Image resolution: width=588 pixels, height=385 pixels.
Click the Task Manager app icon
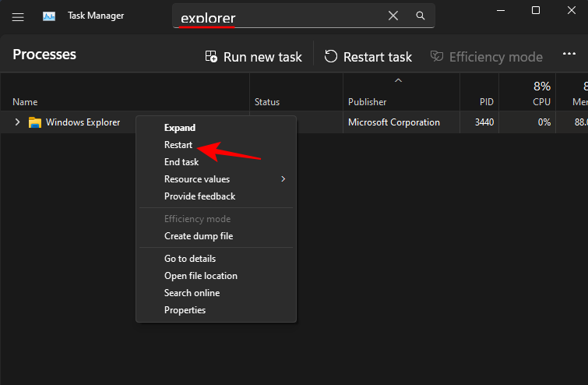[x=49, y=16]
